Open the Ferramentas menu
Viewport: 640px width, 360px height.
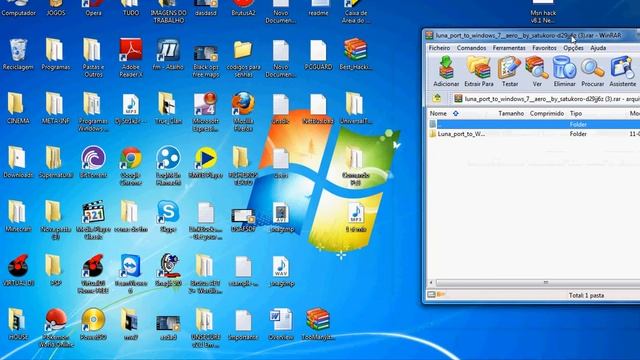pos(509,48)
